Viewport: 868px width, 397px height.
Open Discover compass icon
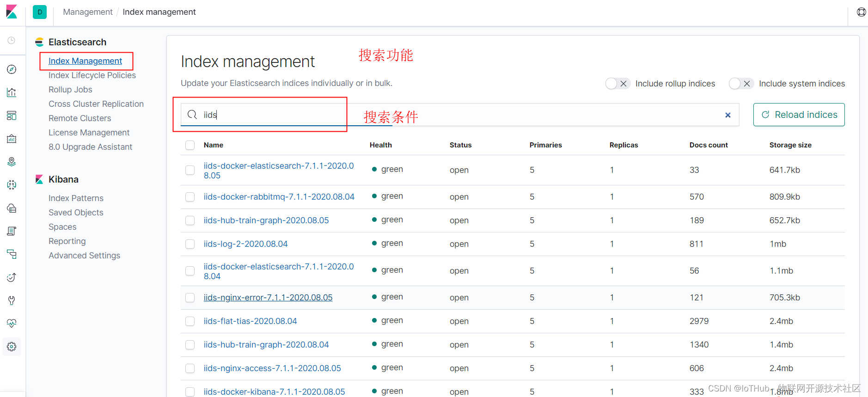(12, 69)
